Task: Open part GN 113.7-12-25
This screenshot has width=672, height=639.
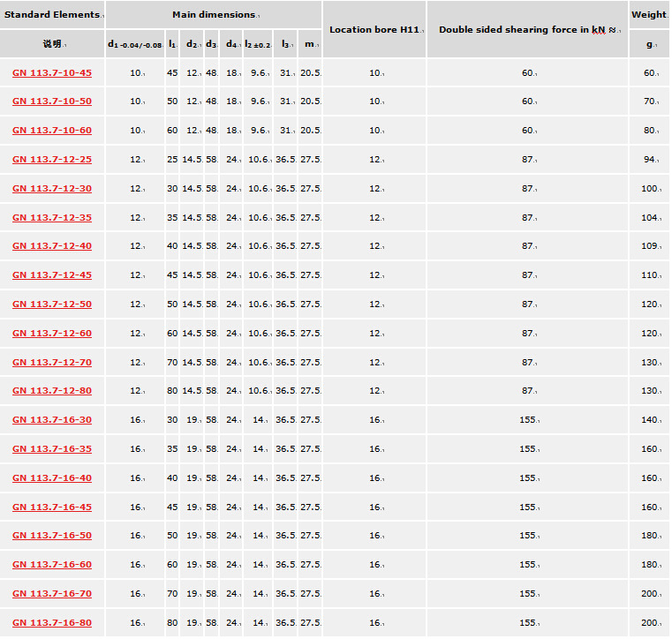Action: click(51, 160)
